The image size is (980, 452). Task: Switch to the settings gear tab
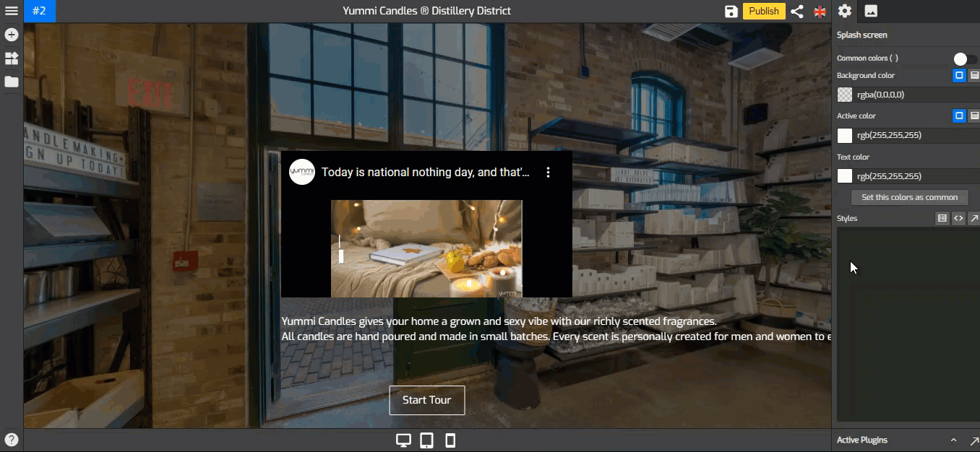coord(844,11)
